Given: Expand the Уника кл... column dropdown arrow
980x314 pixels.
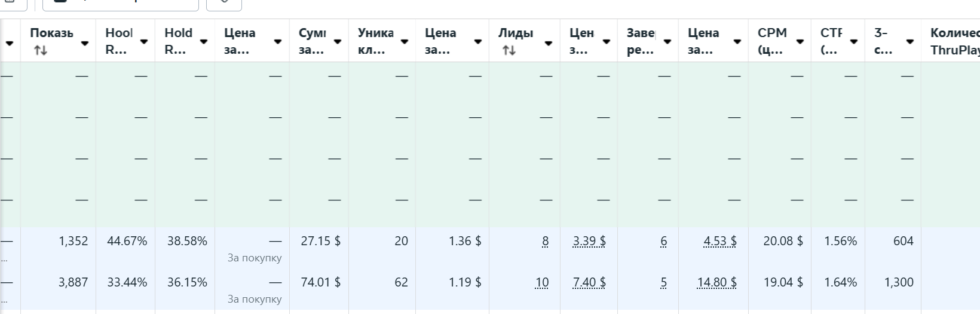Looking at the screenshot, I should click(405, 41).
